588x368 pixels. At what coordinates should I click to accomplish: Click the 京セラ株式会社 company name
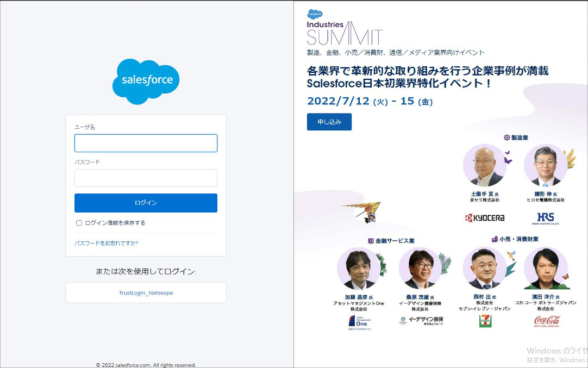(x=485, y=200)
